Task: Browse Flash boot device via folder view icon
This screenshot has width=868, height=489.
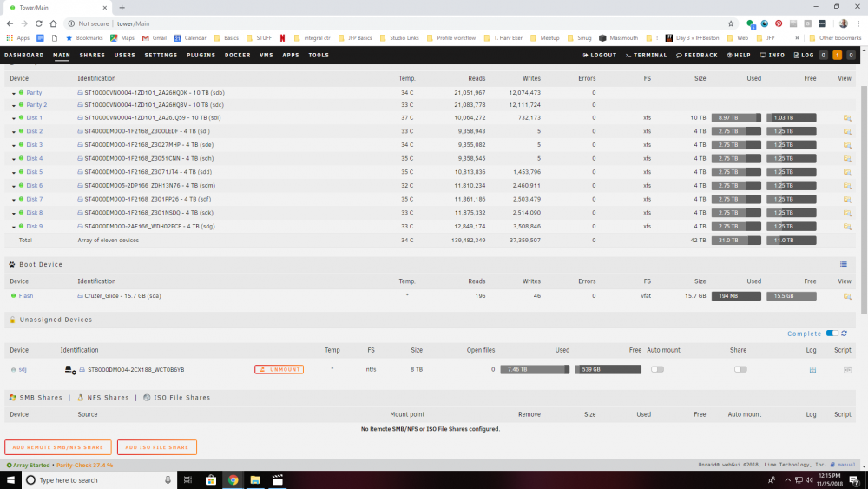Action: pyautogui.click(x=847, y=296)
